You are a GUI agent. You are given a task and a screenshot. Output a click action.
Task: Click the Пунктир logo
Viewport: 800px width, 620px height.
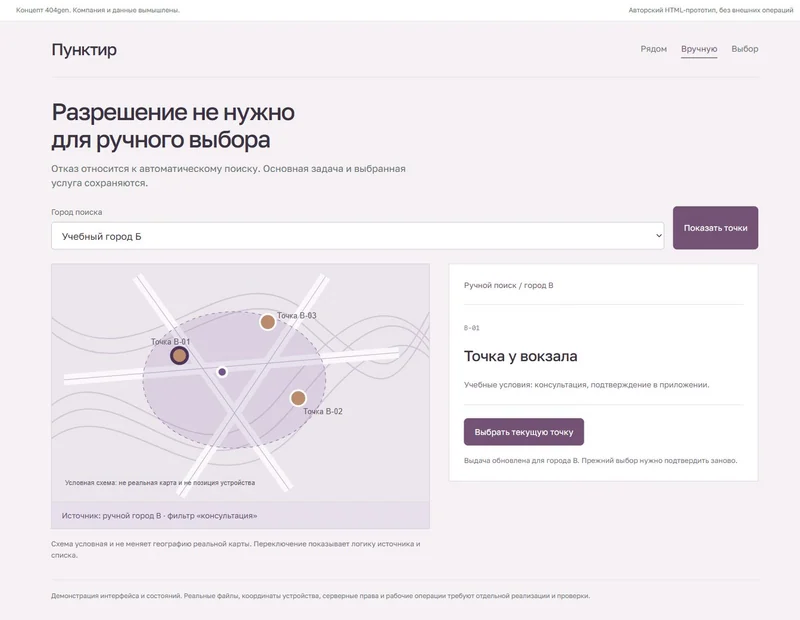84,49
